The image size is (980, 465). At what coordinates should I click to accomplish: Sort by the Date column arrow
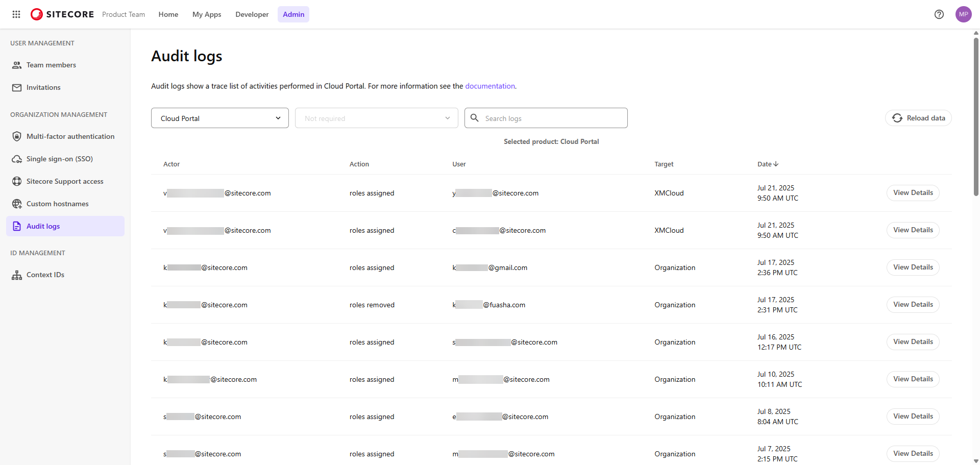[x=776, y=164]
